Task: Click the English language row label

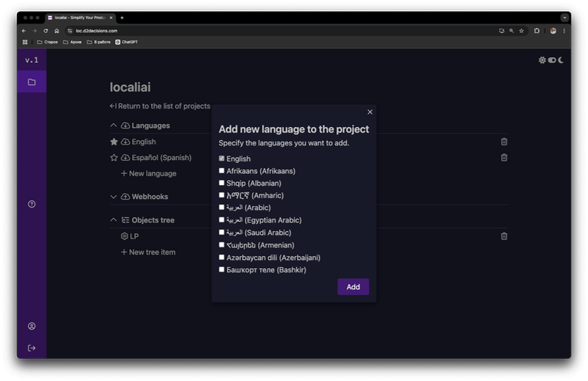Action: [143, 142]
